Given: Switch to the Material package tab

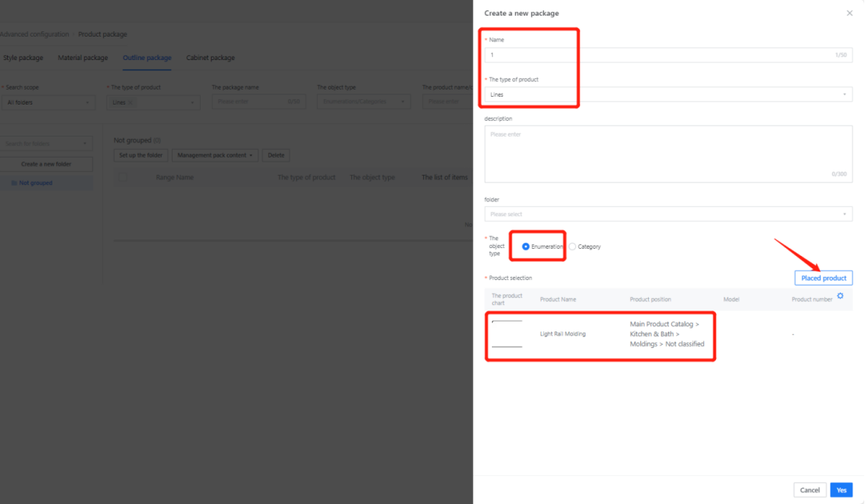Looking at the screenshot, I should pos(83,58).
